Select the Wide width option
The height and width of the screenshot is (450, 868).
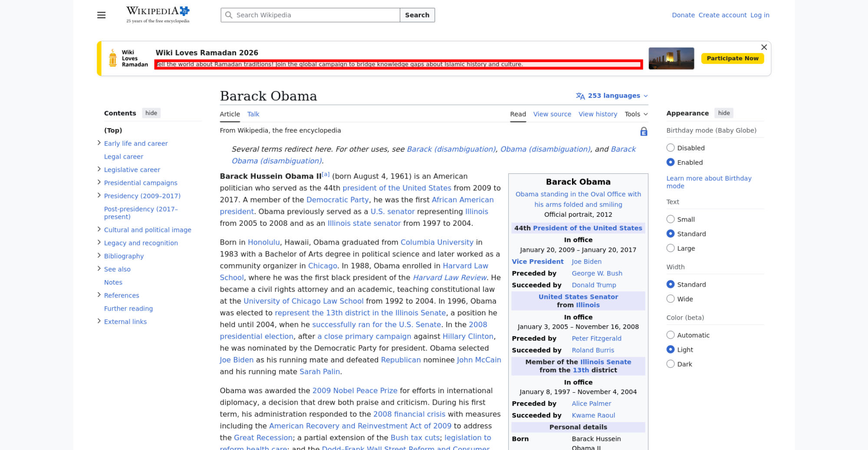(x=671, y=299)
